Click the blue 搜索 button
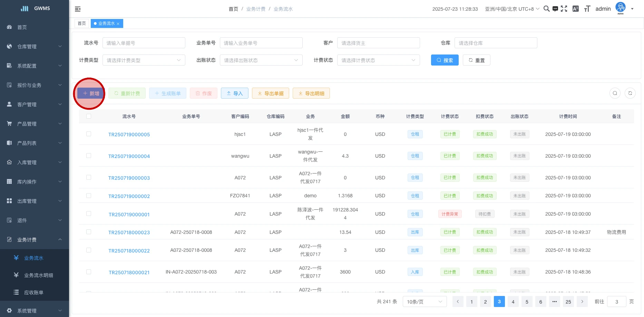This screenshot has height=317, width=644. [445, 60]
